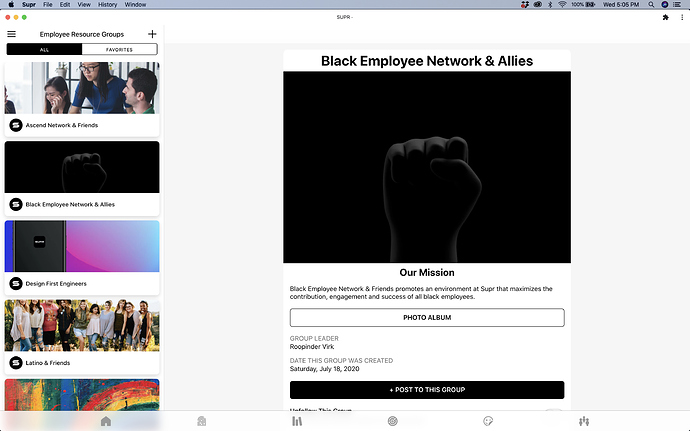Click the group leader name Roopinder Virk

pyautogui.click(x=312, y=346)
